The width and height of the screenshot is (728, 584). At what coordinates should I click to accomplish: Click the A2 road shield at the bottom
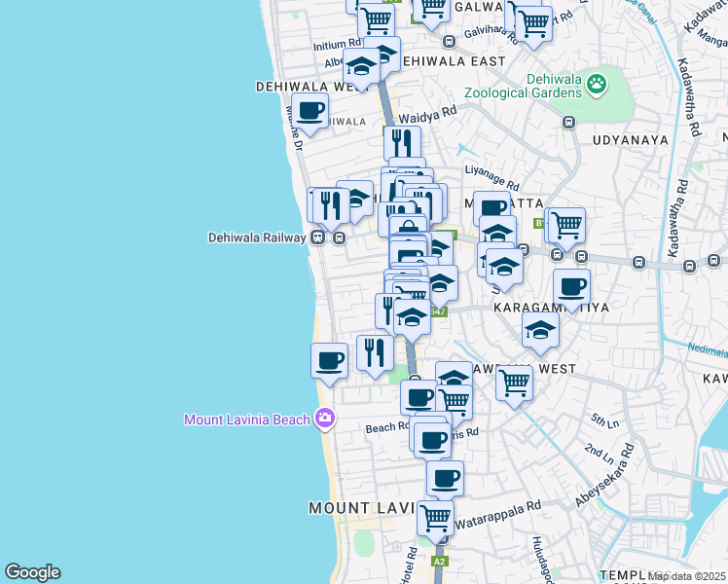click(440, 562)
